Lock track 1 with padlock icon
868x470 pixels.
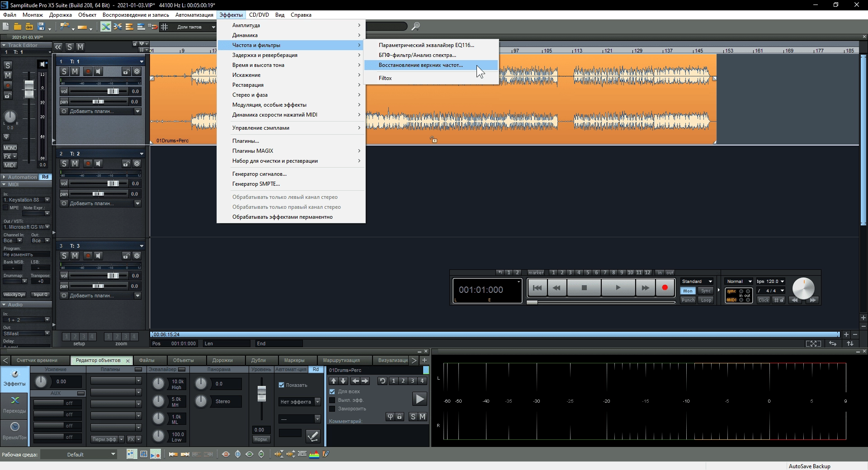[126, 71]
